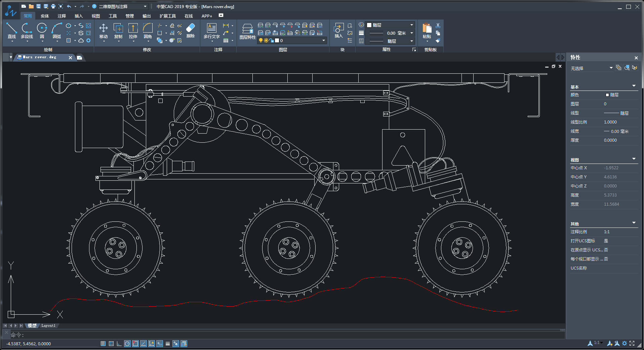644x350 pixels.
Task: Expand the 无选择 selection dropdown
Action: click(611, 68)
